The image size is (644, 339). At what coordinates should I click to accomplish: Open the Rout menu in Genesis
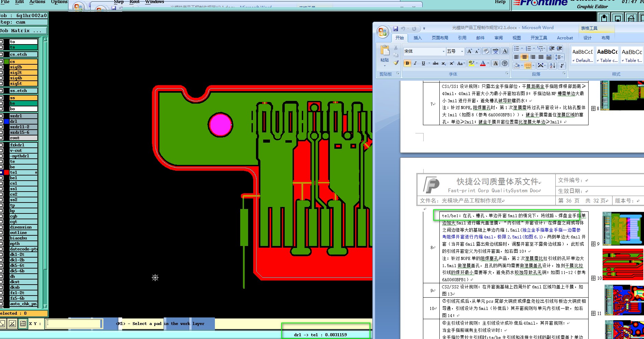[134, 2]
